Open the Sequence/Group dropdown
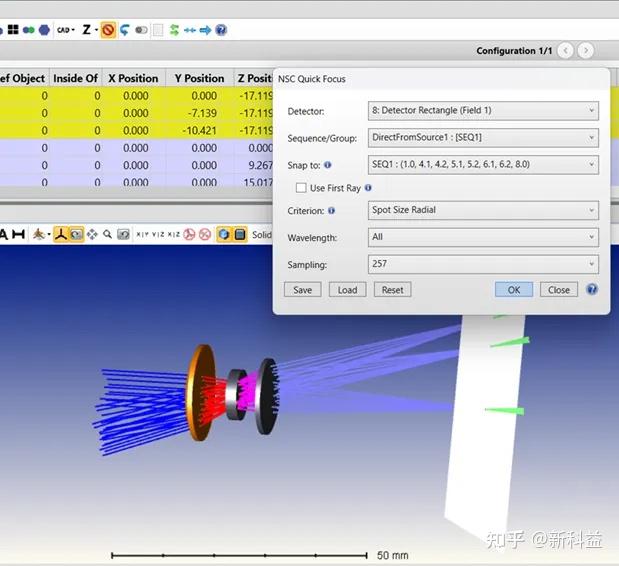Image resolution: width=619 pixels, height=566 pixels. tap(483, 138)
